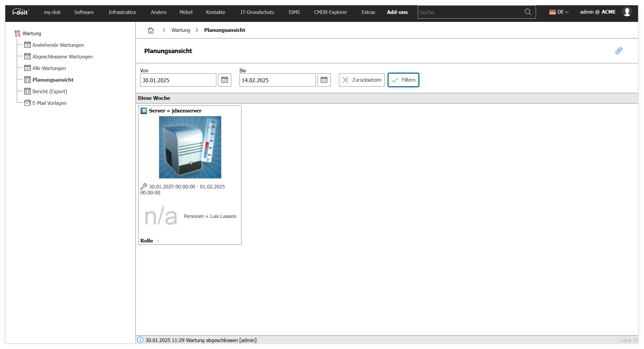The height and width of the screenshot is (349, 644).
Task: Copy the page link via chain icon
Action: 618,51
